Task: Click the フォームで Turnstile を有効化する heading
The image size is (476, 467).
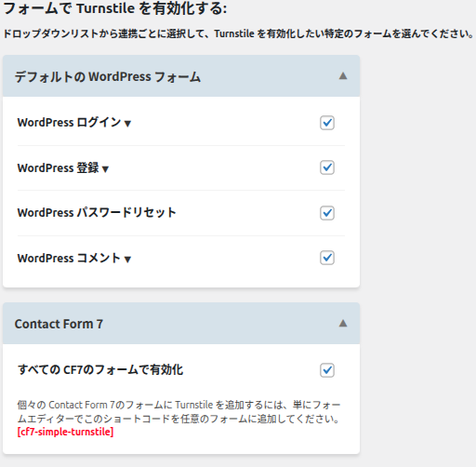Action: click(115, 8)
